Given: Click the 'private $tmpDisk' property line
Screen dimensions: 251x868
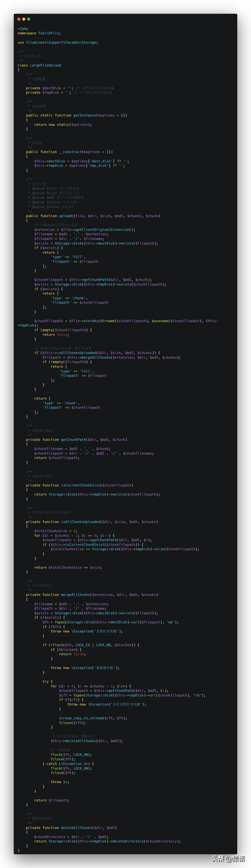Looking at the screenshot, I should coord(69,93).
